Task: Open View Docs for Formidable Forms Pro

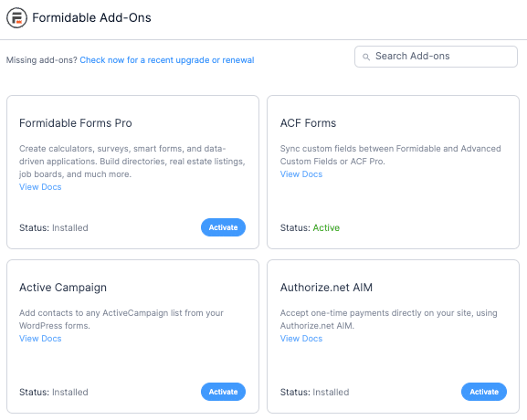Action: coord(40,187)
